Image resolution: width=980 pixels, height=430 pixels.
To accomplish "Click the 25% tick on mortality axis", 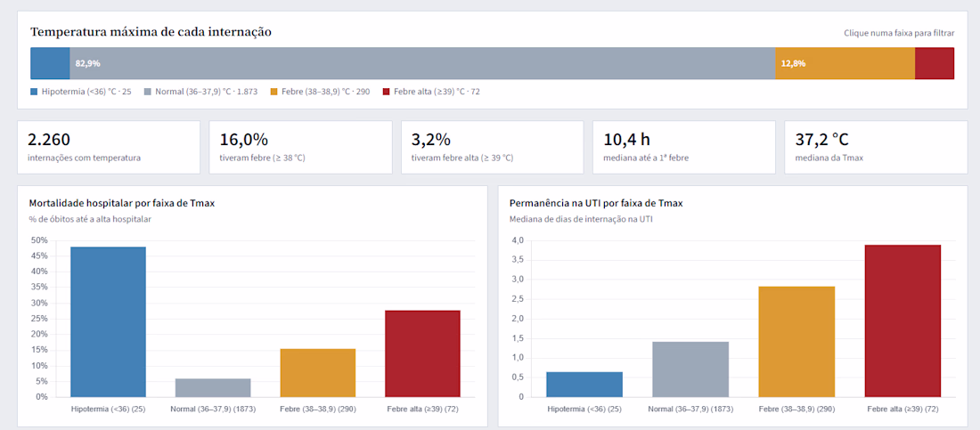I will tap(38, 319).
